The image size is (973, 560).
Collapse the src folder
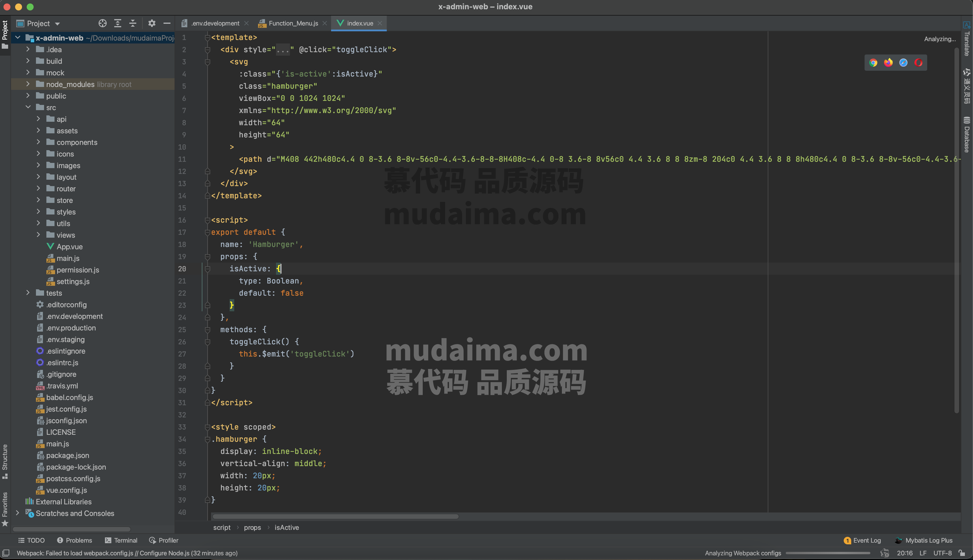pos(28,107)
